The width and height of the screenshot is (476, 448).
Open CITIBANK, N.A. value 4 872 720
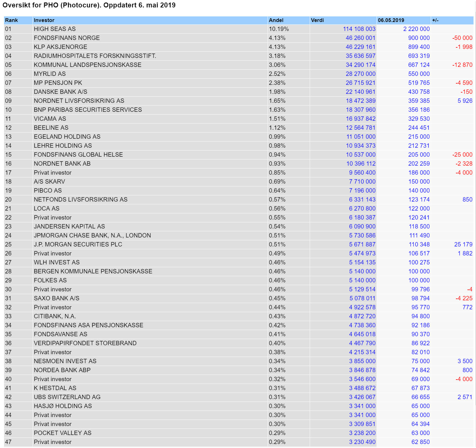(x=362, y=316)
